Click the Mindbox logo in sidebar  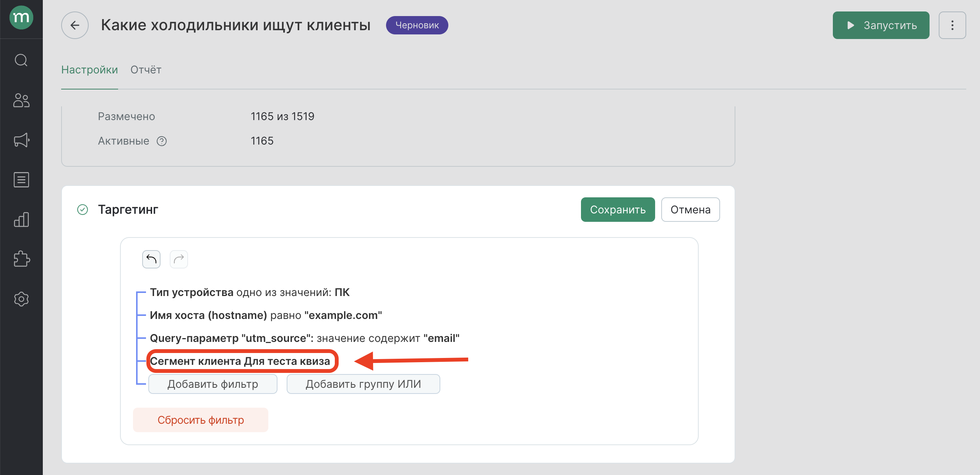pos(21,18)
